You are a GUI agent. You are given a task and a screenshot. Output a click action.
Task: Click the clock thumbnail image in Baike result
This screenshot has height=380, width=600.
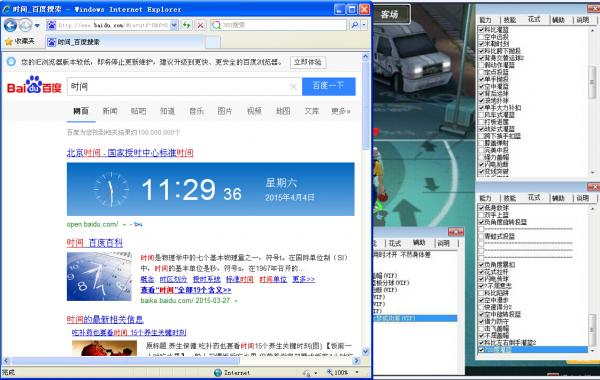point(99,276)
